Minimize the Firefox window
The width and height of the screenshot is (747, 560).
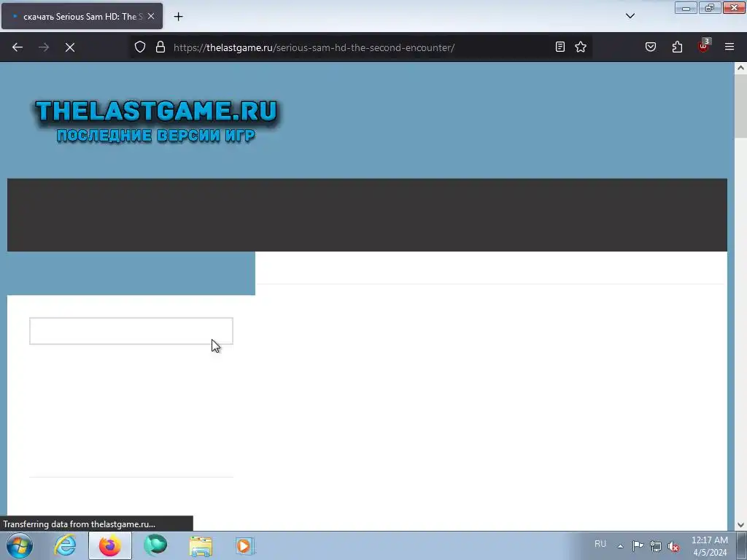[x=686, y=7]
